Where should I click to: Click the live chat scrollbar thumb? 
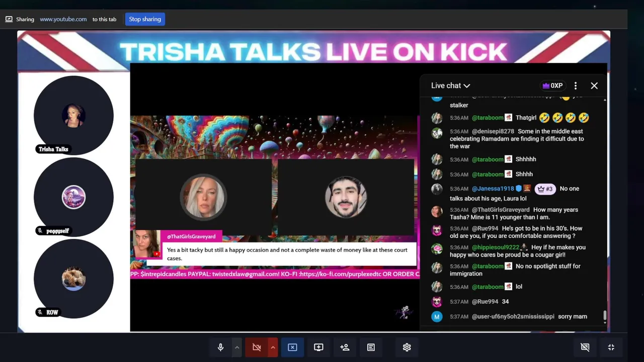[605, 315]
